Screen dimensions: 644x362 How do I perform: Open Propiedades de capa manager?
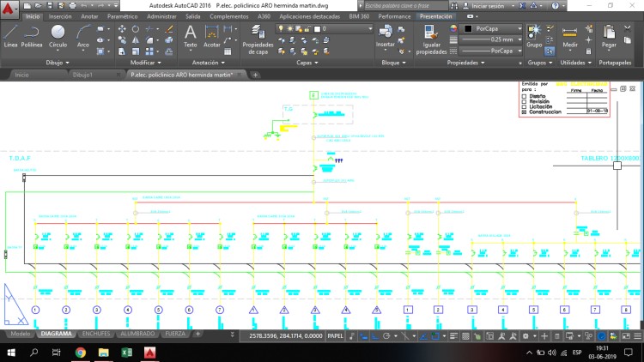pyautogui.click(x=258, y=39)
